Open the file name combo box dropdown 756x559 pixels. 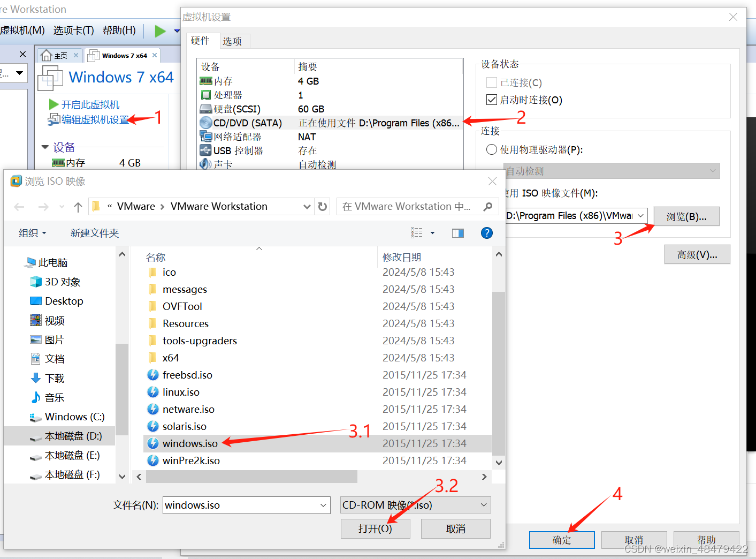(x=323, y=505)
